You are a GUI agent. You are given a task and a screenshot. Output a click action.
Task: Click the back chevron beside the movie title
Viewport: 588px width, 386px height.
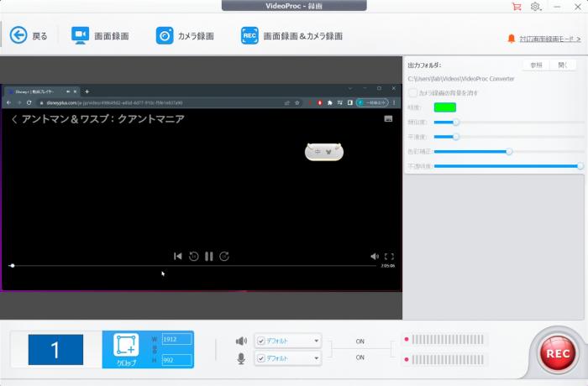pyautogui.click(x=14, y=119)
